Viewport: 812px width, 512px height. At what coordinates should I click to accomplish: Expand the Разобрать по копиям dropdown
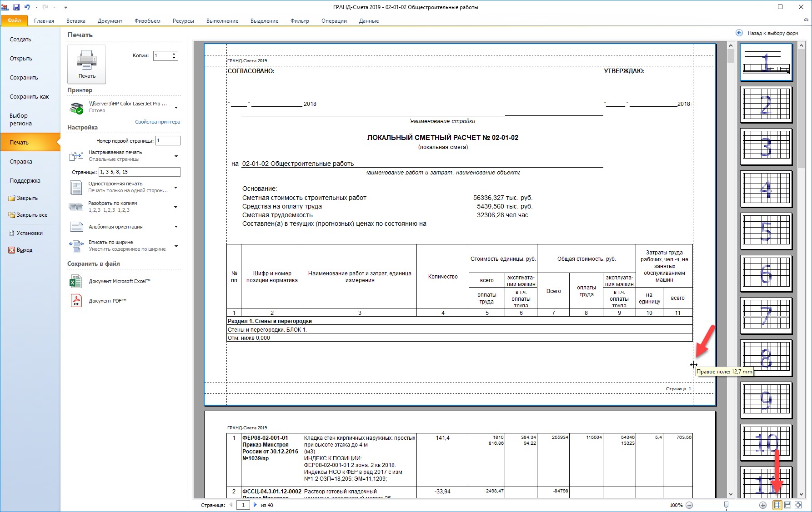pos(176,207)
